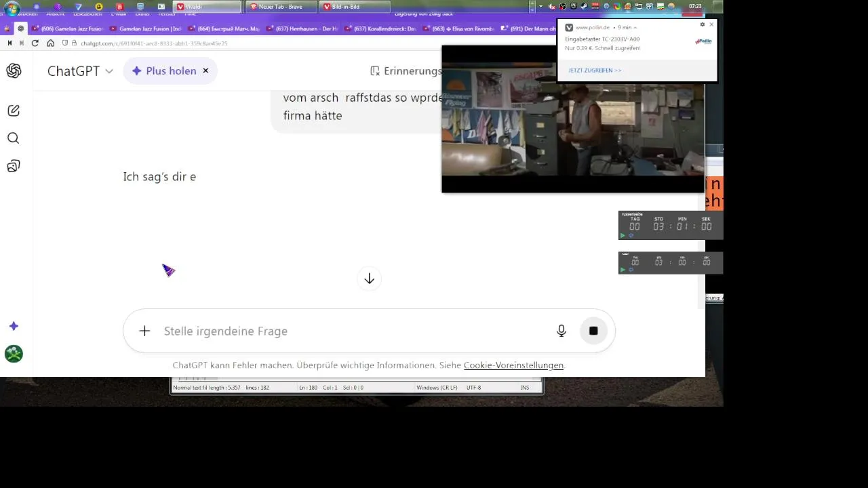This screenshot has width=868, height=488.
Task: Open the user profile avatar
Action: click(14, 354)
